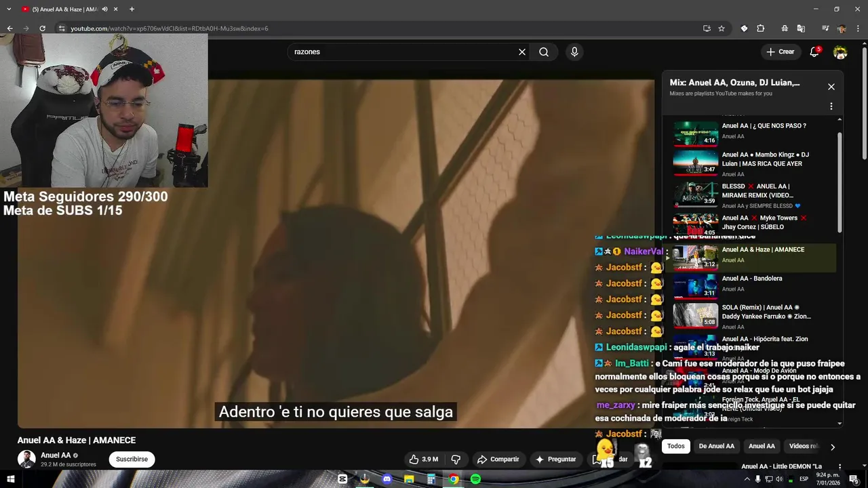Play MAS RICA QUE AYER from the playlist
This screenshot has width=868, height=488.
(x=754, y=163)
